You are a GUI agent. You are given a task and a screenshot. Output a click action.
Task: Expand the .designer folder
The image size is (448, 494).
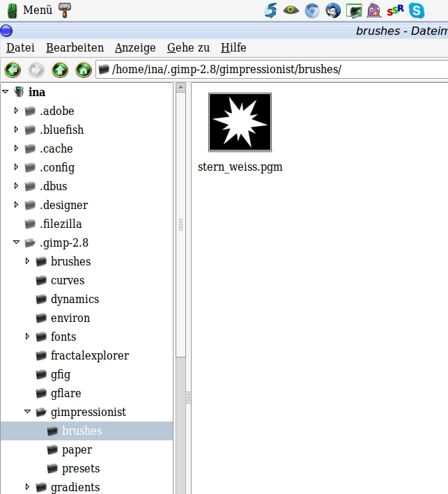tap(16, 205)
